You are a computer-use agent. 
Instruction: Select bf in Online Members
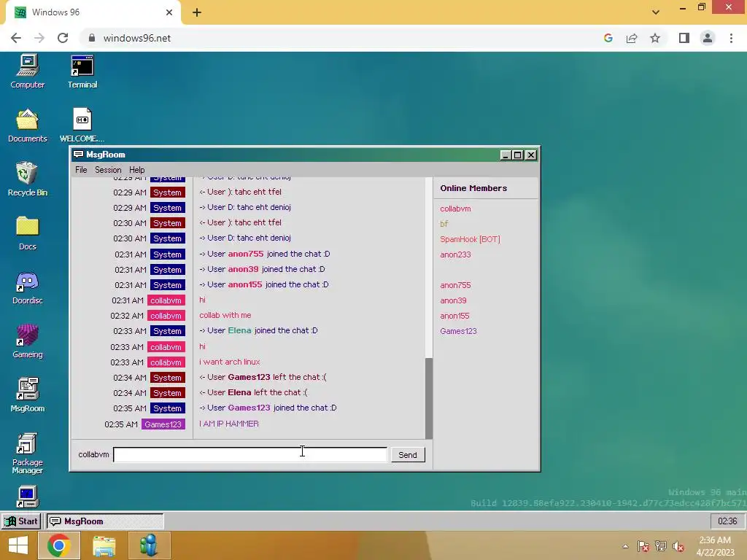tap(444, 224)
